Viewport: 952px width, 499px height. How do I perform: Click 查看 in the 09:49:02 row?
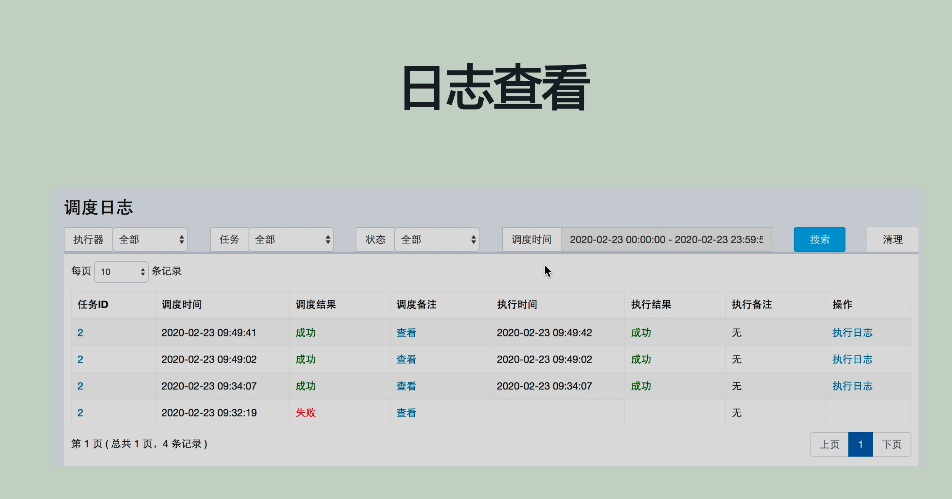pyautogui.click(x=406, y=359)
